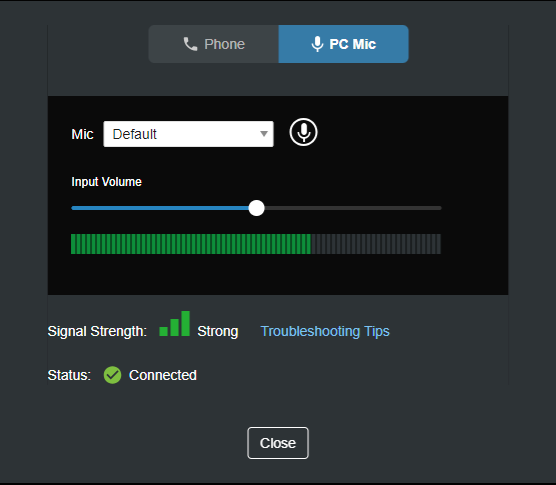
Task: Click the Input Volume slider handle
Action: click(256, 208)
